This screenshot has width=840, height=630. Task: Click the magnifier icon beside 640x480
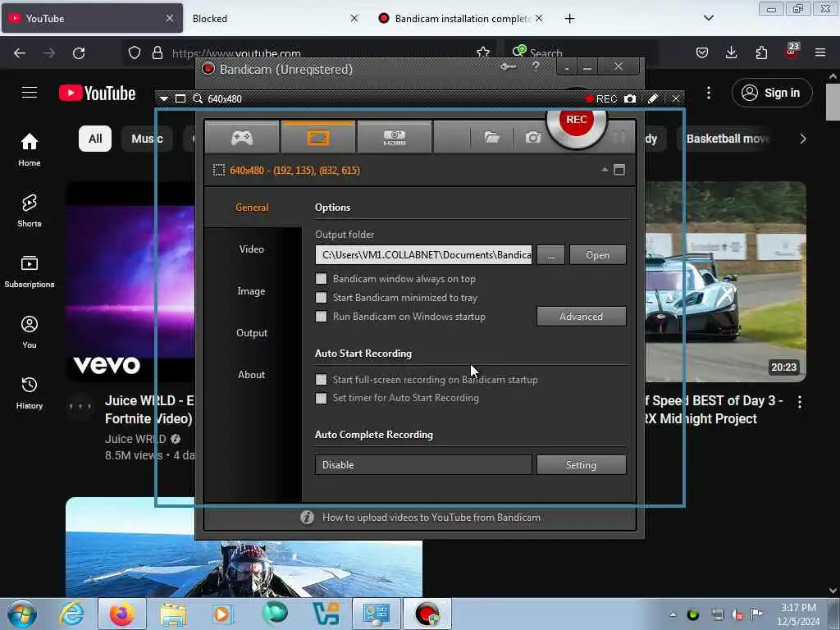click(x=198, y=98)
